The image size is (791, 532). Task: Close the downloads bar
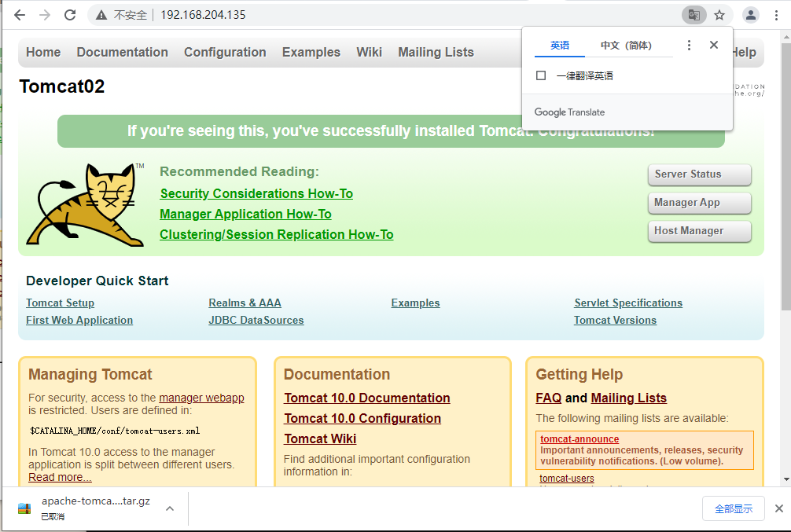point(779,508)
